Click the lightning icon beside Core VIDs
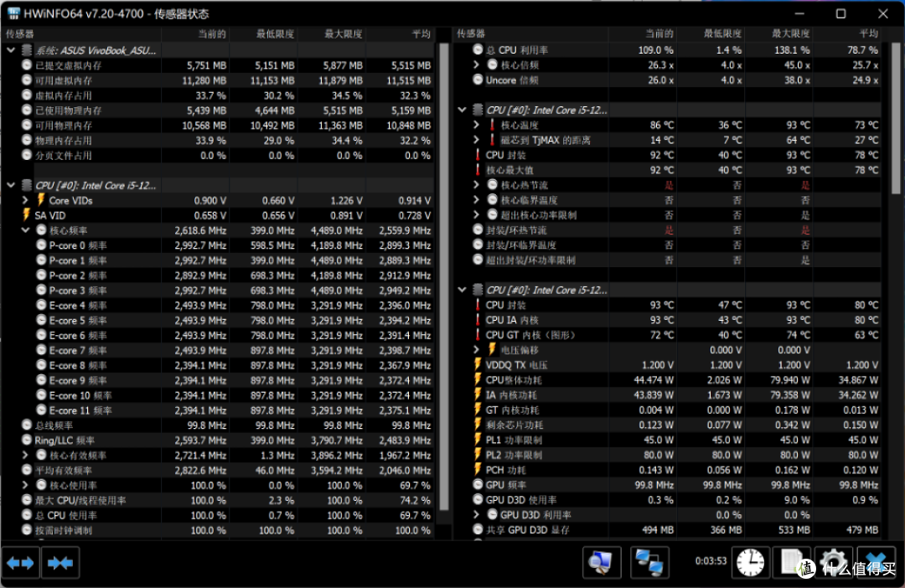Image resolution: width=905 pixels, height=588 pixels. click(x=41, y=200)
